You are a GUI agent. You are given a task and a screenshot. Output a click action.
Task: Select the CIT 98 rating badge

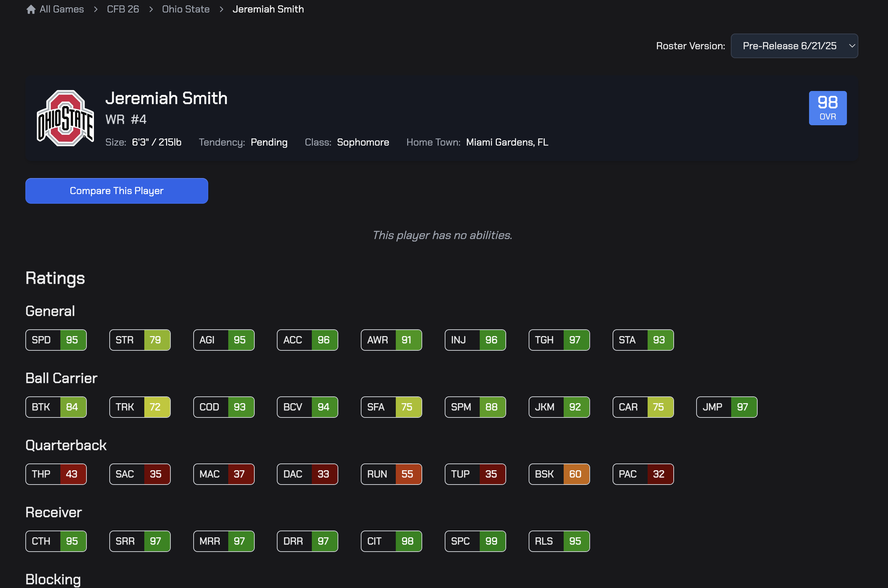(391, 541)
